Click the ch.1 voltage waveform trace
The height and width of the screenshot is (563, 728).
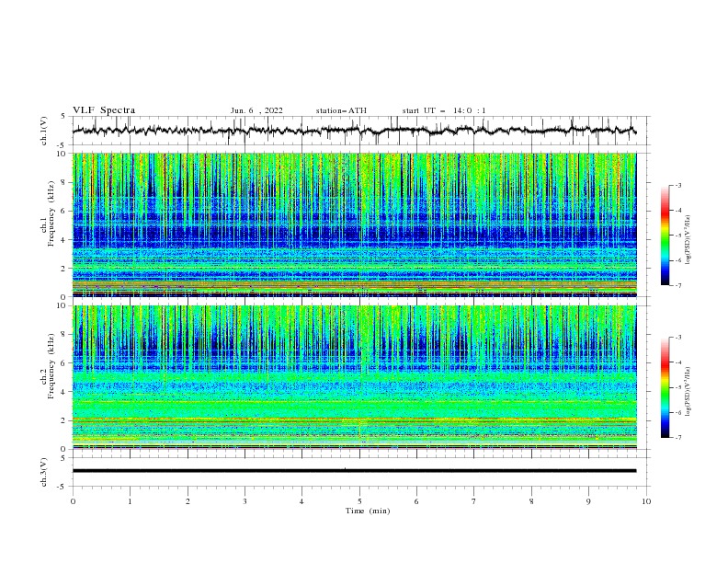coord(354,131)
